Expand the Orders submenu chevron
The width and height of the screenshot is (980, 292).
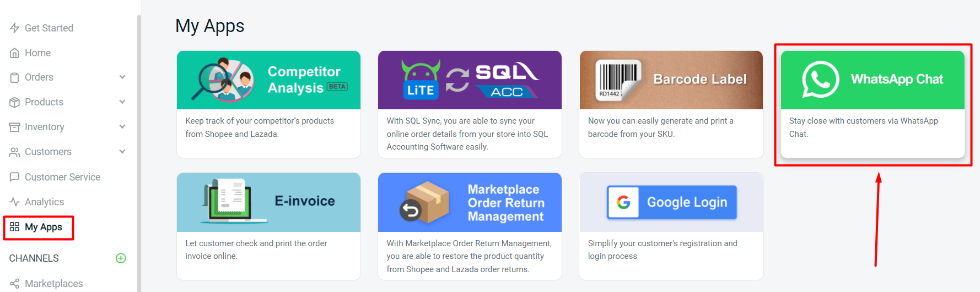tap(122, 77)
